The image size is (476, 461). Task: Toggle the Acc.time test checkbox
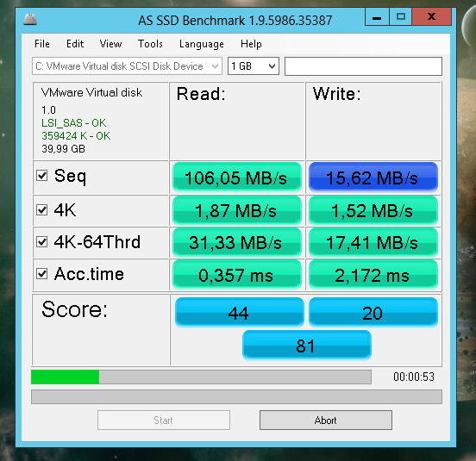[42, 273]
